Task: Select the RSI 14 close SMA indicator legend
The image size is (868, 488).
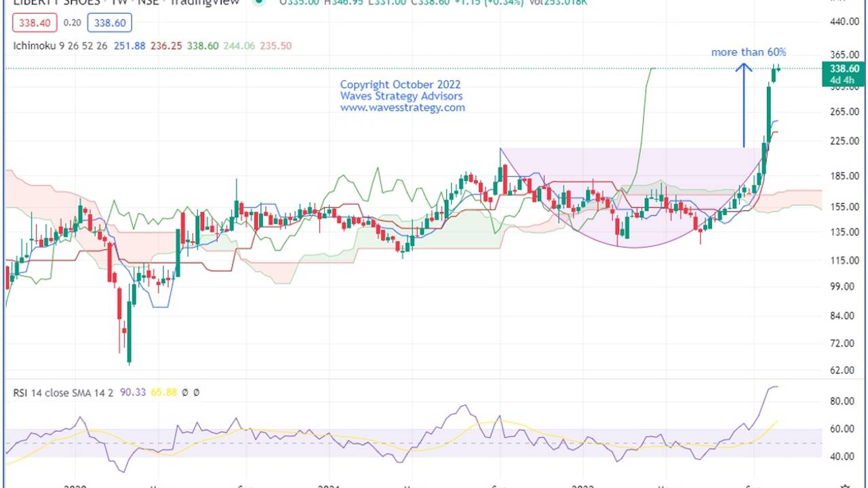Action: point(63,392)
